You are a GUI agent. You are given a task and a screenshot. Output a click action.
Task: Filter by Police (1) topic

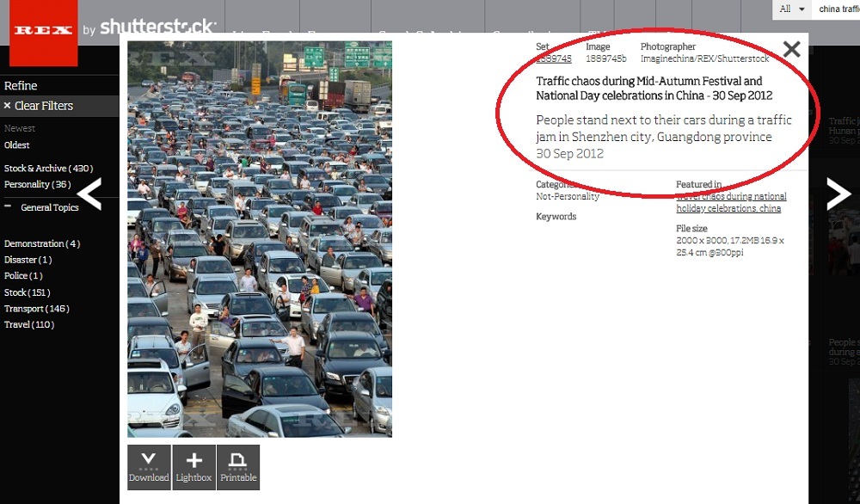coord(23,276)
